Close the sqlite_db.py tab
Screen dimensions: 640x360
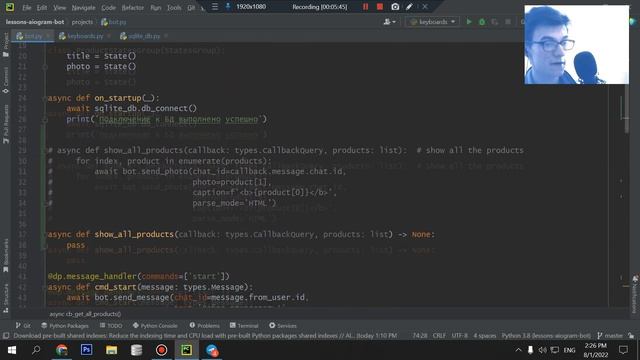[x=166, y=36]
